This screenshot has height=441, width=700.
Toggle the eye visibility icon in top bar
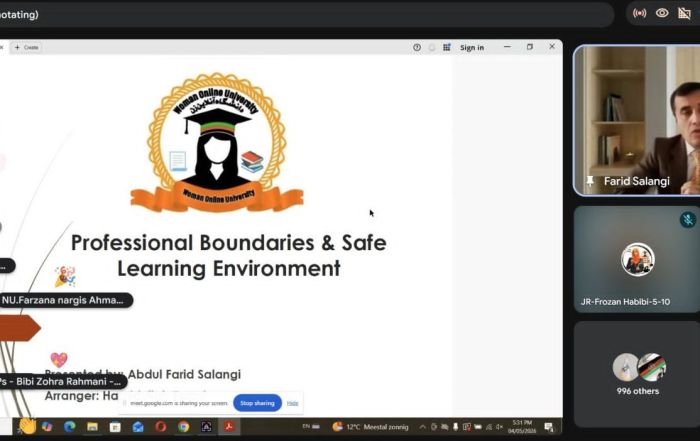pos(662,13)
